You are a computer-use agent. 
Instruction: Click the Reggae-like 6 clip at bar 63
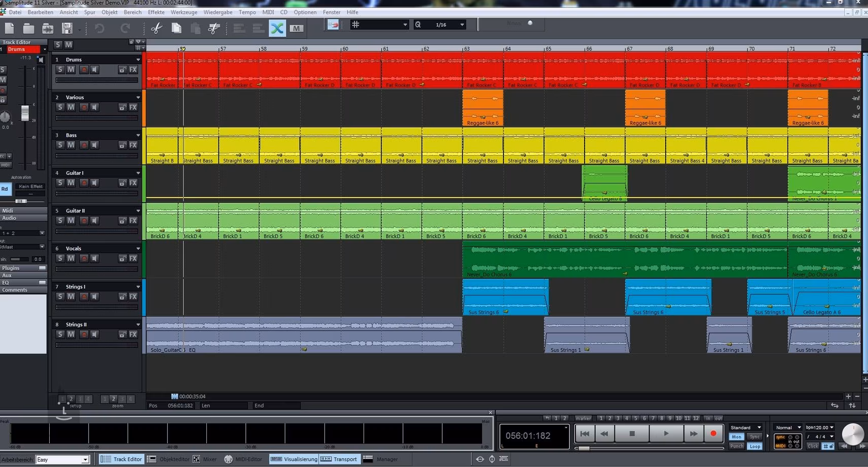pos(482,107)
